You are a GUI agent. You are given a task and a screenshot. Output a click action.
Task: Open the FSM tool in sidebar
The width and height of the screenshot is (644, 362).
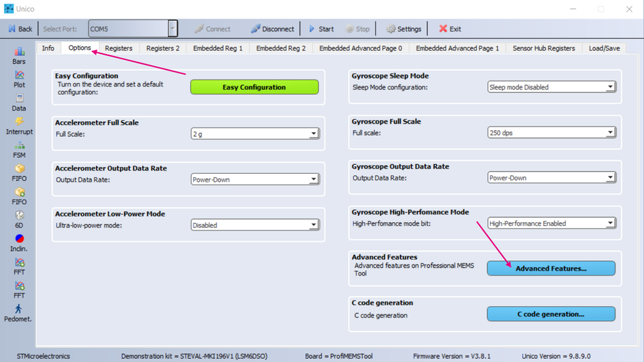tap(19, 149)
